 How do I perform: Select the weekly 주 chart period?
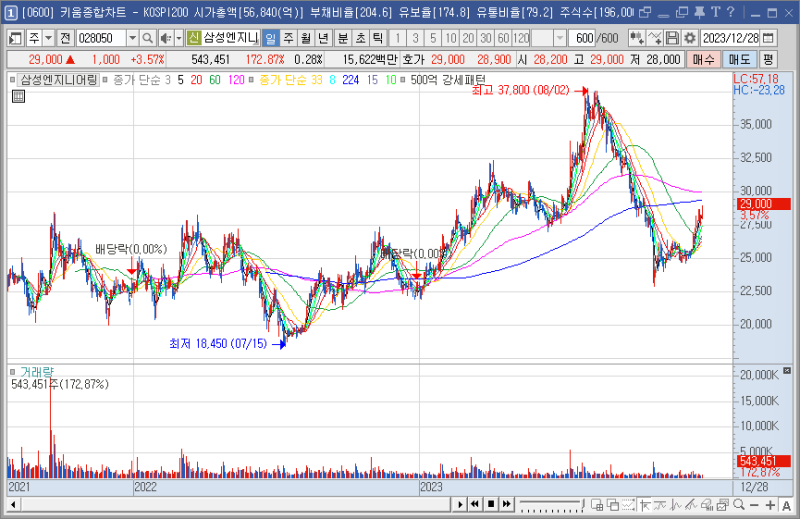coord(288,38)
